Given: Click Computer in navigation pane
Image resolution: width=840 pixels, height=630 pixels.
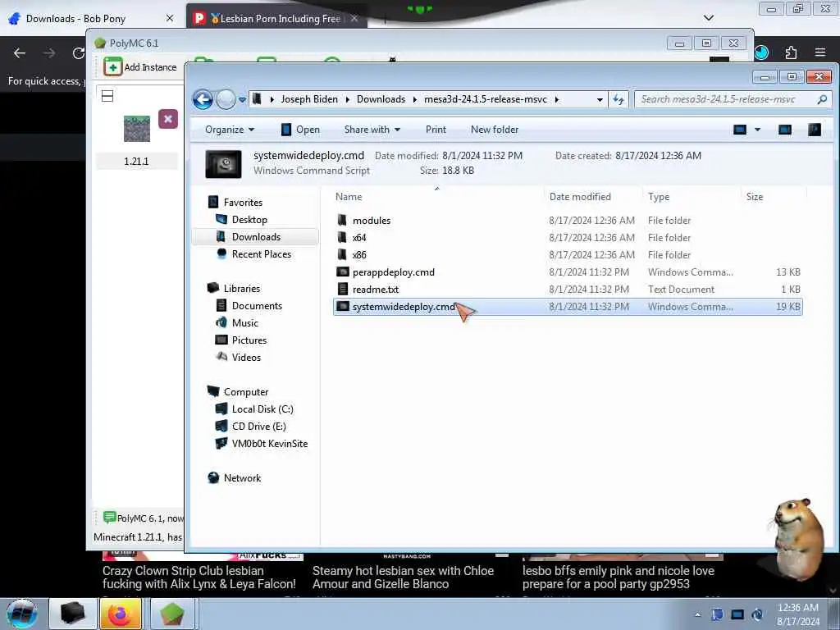Looking at the screenshot, I should (x=246, y=391).
